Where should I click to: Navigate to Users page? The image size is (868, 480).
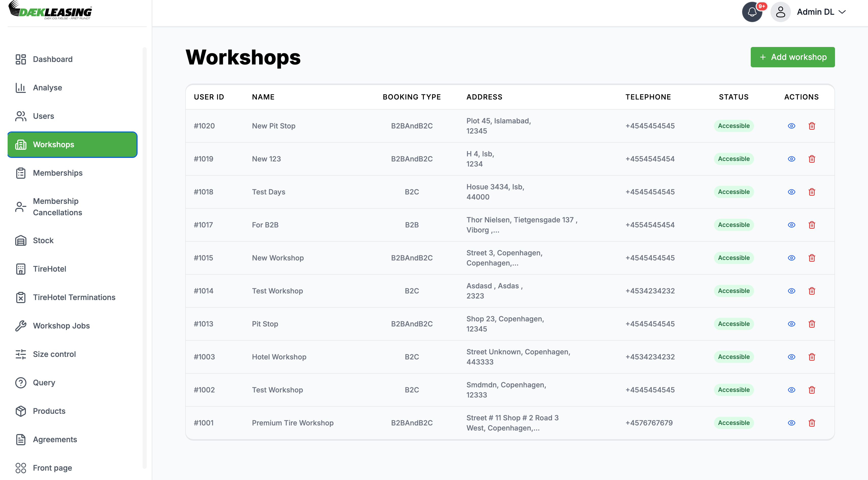click(x=72, y=116)
